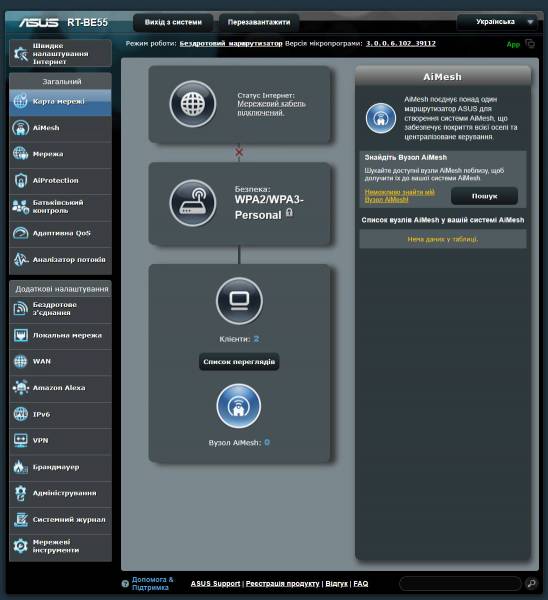
Task: Open Відгук feedback link
Action: coord(336,584)
